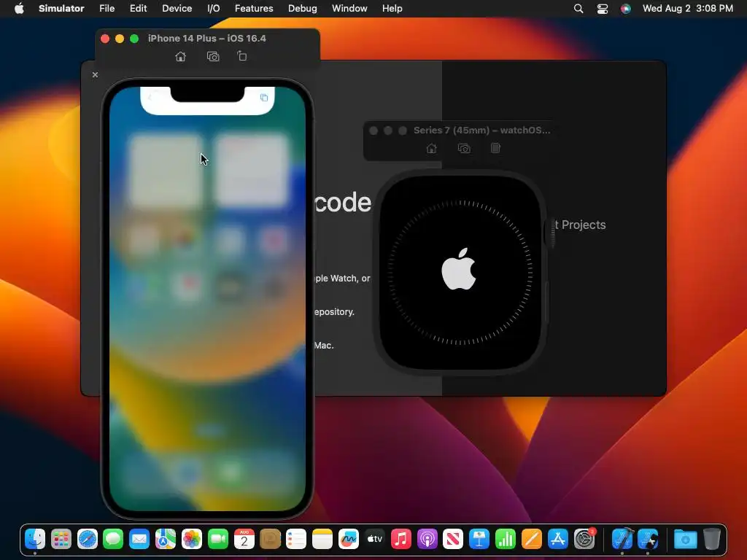Screen dimensions: 747x560
Task: Open Music from the Dock
Action: [x=401, y=539]
